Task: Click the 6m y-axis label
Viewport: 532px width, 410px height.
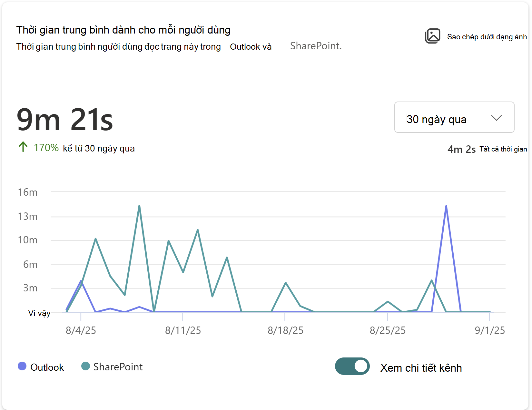Action: coord(30,264)
